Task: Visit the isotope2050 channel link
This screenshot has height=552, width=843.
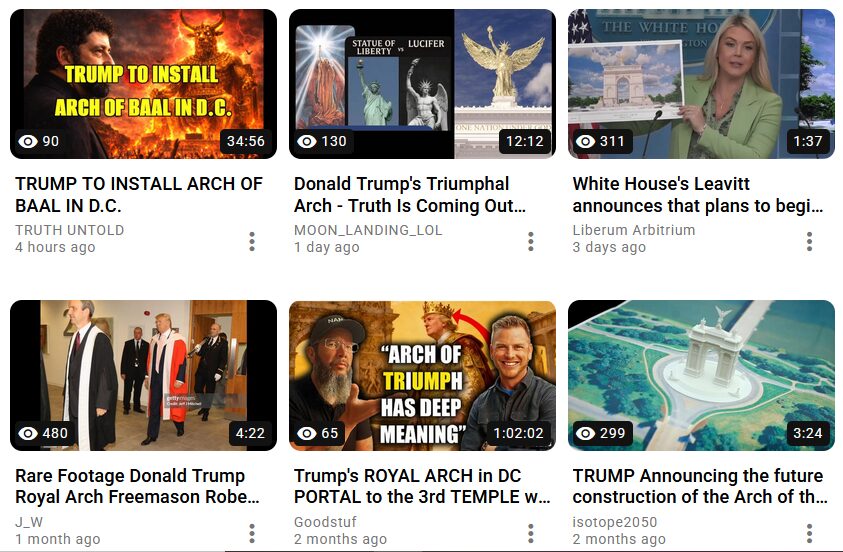Action: (x=615, y=522)
